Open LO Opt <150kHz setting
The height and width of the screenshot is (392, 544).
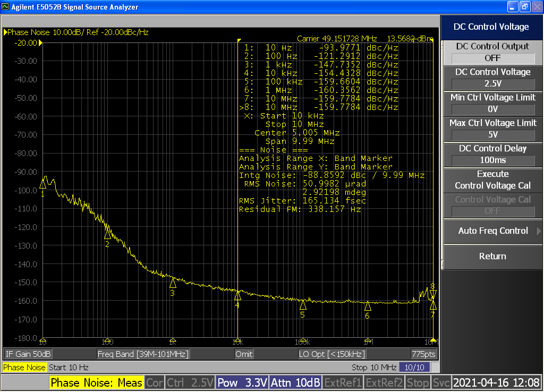[x=332, y=354]
